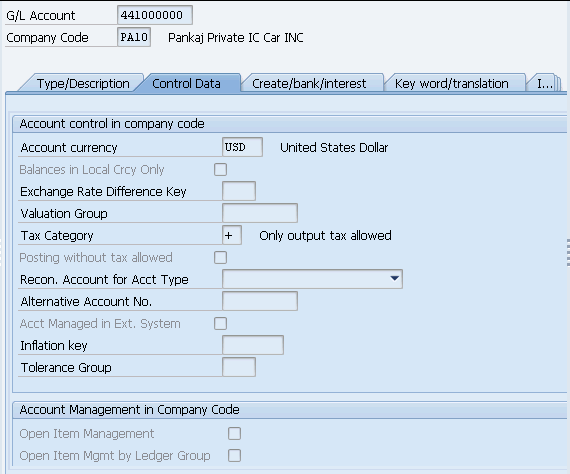Image resolution: width=570 pixels, height=474 pixels.
Task: Click the 'Valuation Group' label
Action: (64, 213)
